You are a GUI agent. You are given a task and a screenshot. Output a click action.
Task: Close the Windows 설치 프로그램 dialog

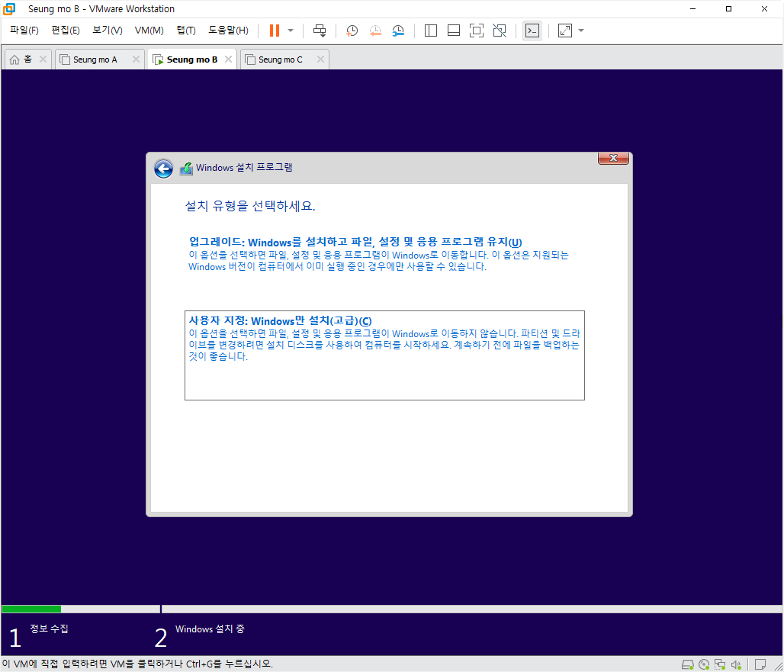613,158
